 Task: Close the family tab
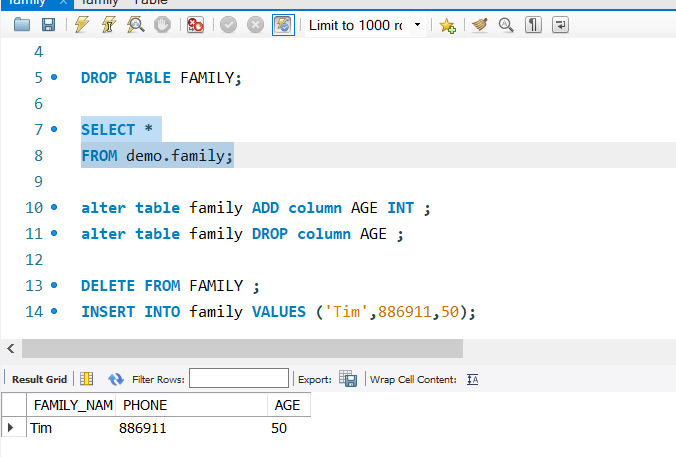(x=63, y=2)
